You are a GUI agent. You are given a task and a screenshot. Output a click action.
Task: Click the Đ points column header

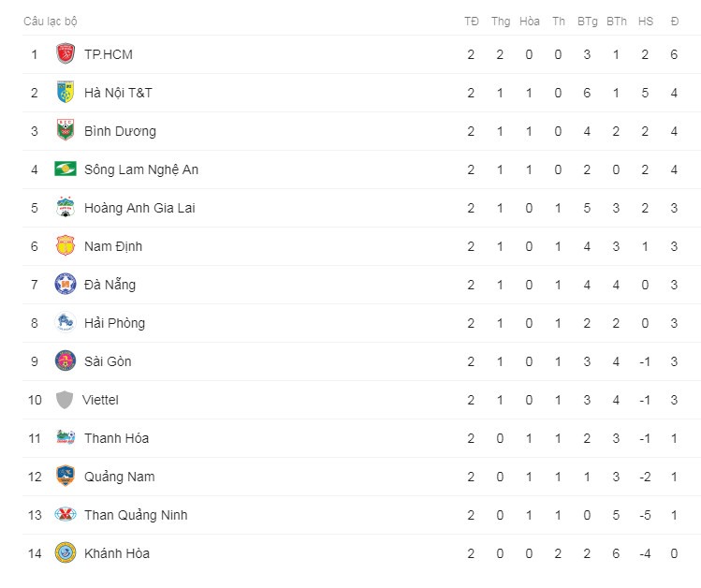click(675, 22)
